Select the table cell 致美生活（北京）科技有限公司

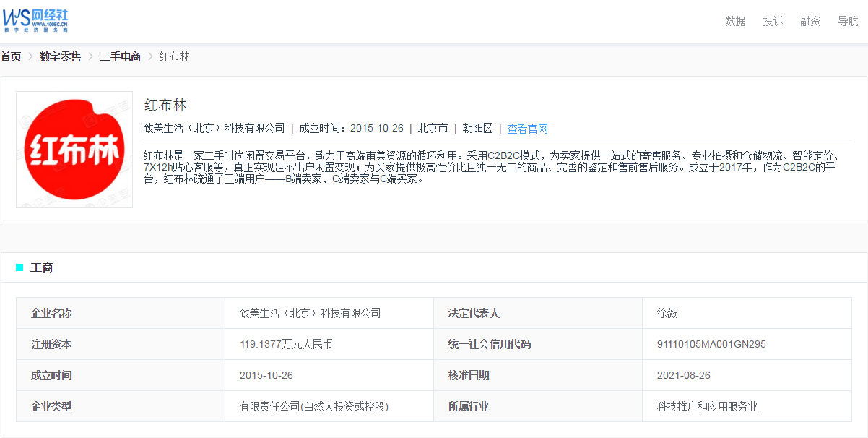[x=329, y=313]
